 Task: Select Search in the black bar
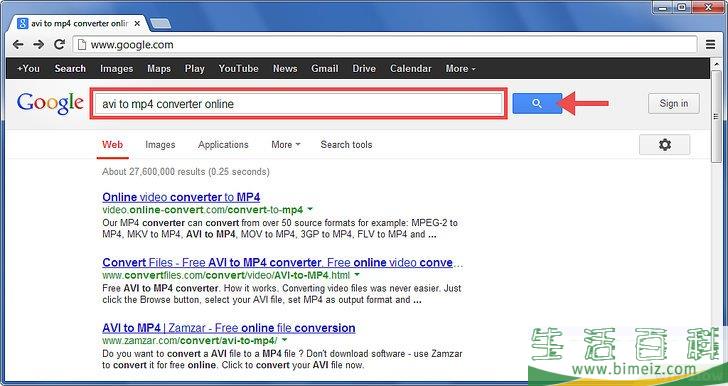[70, 68]
